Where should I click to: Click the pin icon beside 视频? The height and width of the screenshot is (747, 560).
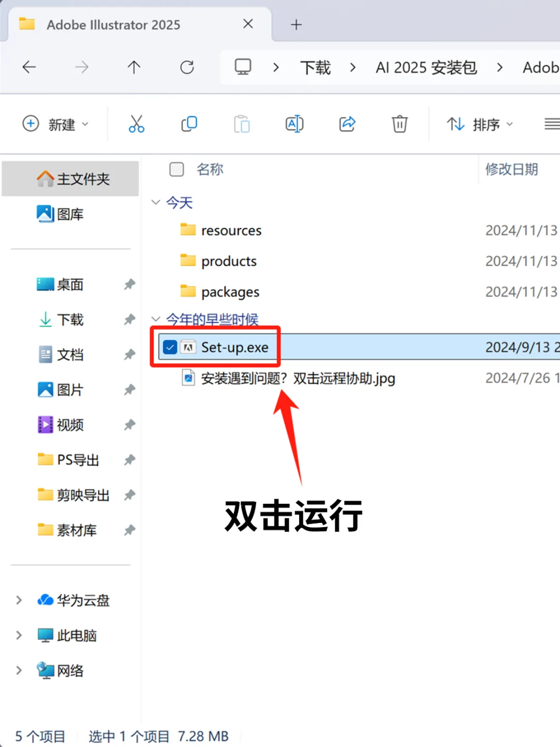pos(130,425)
